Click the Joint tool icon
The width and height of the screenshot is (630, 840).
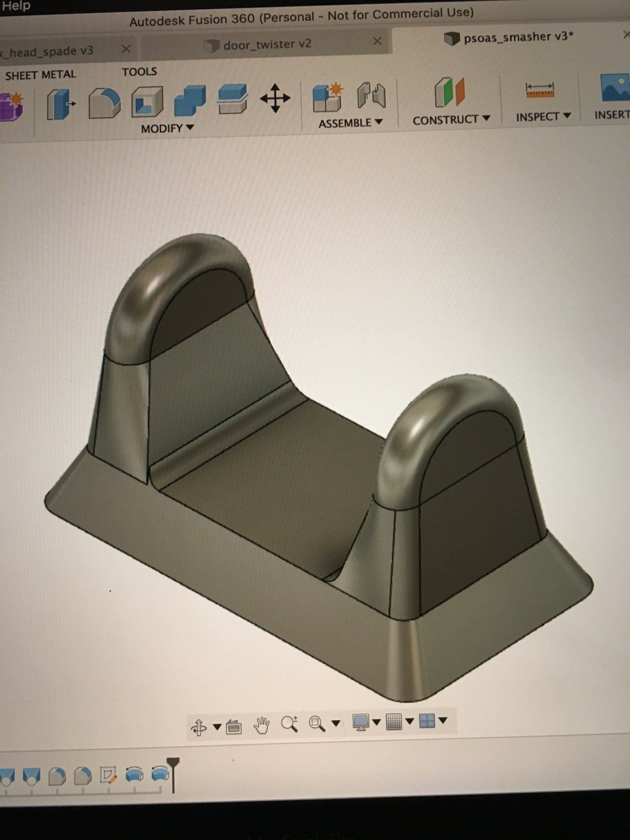click(371, 96)
